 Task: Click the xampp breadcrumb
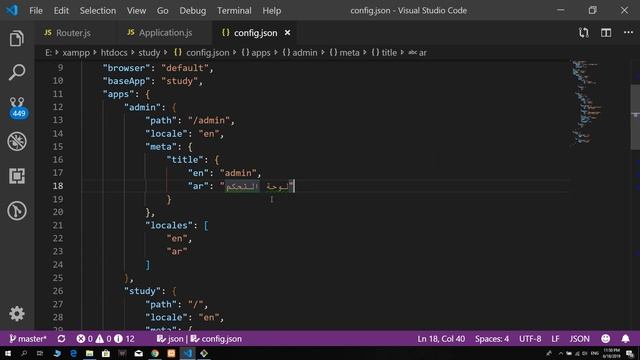(76, 53)
